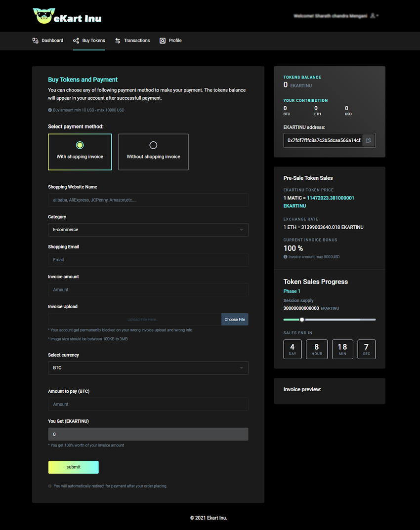
Task: Copy the EKARTINU wallet address
Action: pos(368,140)
